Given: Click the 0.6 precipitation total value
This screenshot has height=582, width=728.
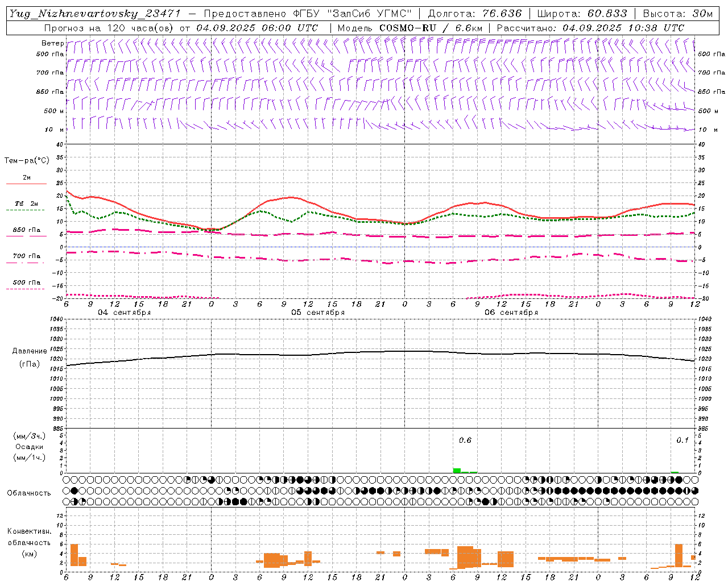Looking at the screenshot, I should pos(465,440).
